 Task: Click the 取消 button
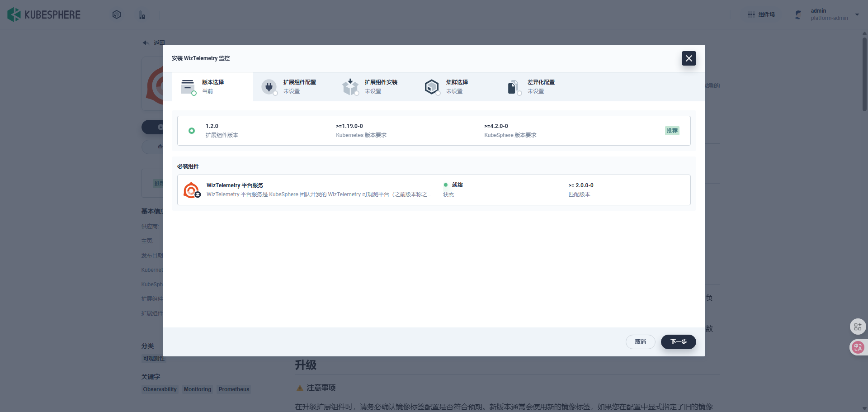(x=641, y=342)
